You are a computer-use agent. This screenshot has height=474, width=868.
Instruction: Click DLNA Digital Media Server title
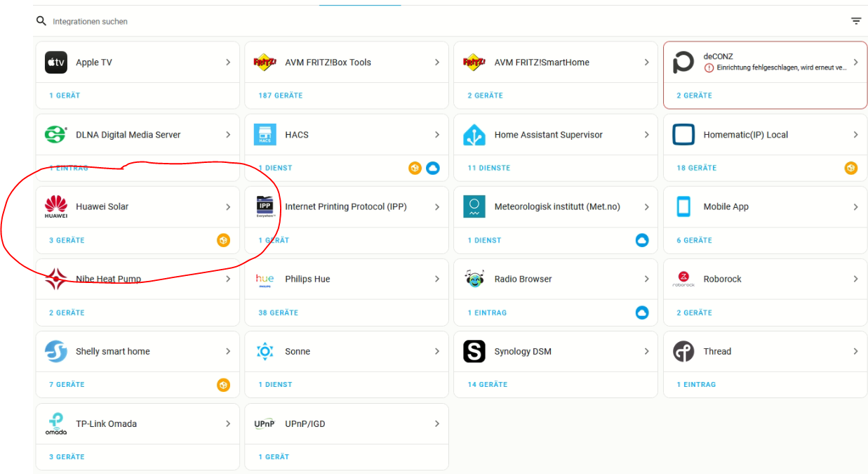pos(128,135)
